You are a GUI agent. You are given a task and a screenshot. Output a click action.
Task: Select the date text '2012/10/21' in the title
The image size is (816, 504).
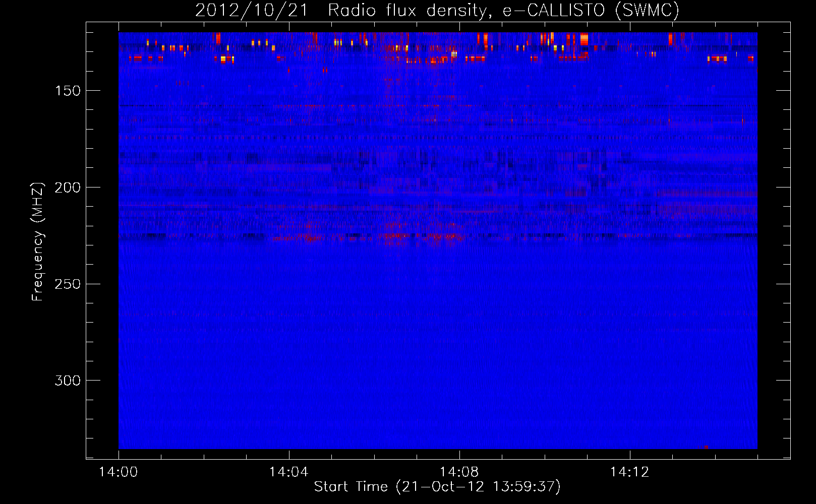point(251,10)
